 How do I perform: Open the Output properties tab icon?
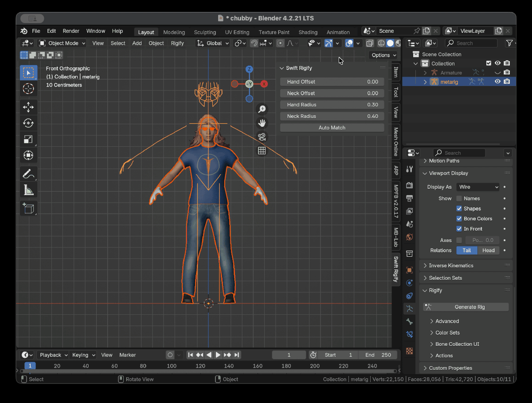tap(410, 198)
